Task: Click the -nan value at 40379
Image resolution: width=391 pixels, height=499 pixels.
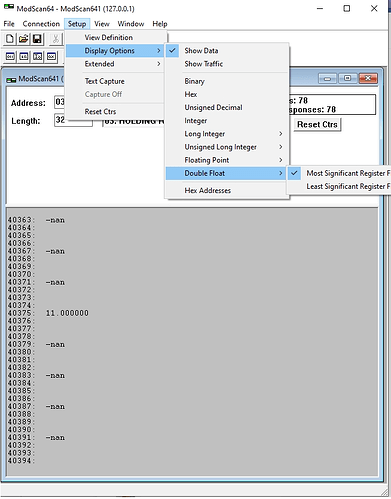Action: click(55, 344)
